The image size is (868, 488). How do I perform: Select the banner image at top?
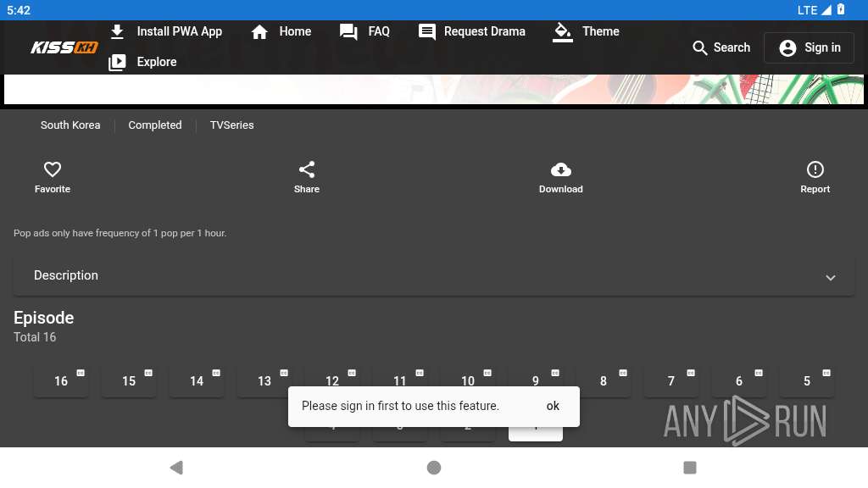click(434, 90)
